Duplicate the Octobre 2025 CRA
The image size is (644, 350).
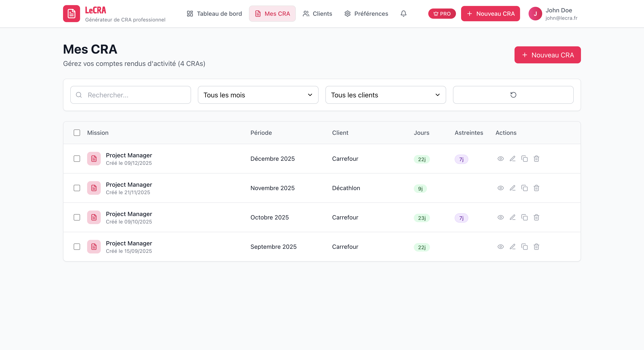(x=524, y=217)
